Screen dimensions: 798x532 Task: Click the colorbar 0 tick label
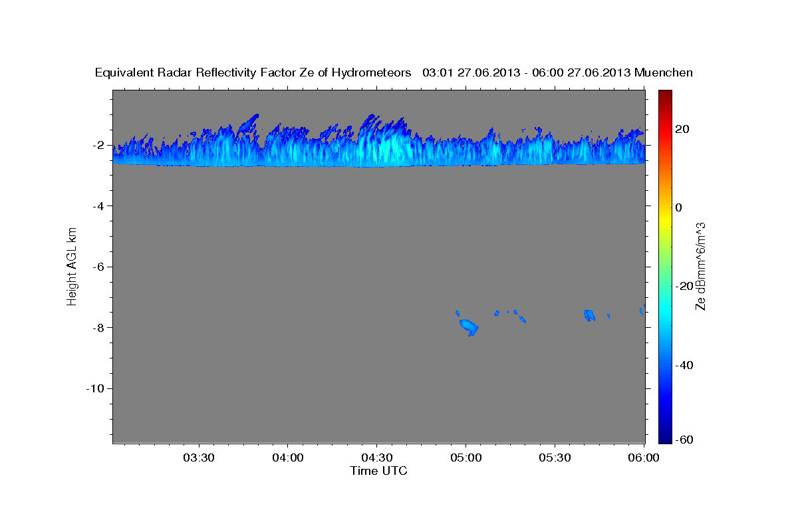tap(679, 207)
